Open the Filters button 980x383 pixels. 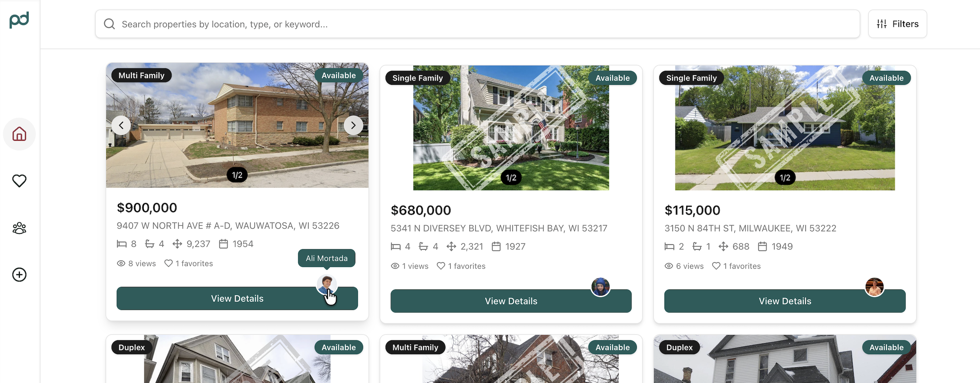(x=897, y=24)
